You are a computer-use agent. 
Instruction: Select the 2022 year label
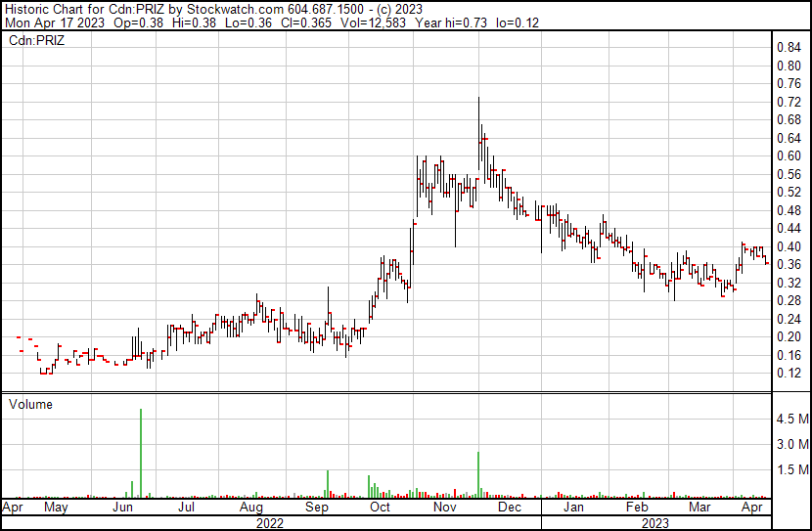(x=269, y=523)
